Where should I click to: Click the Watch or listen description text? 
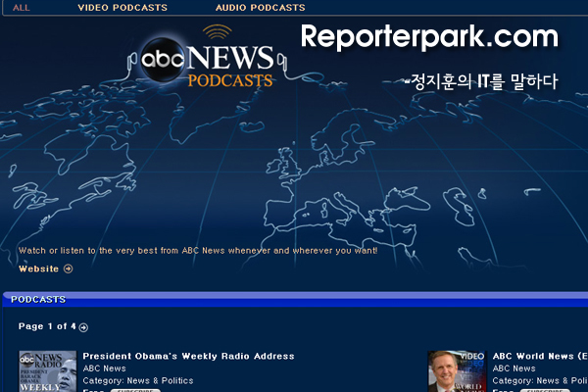pyautogui.click(x=198, y=251)
